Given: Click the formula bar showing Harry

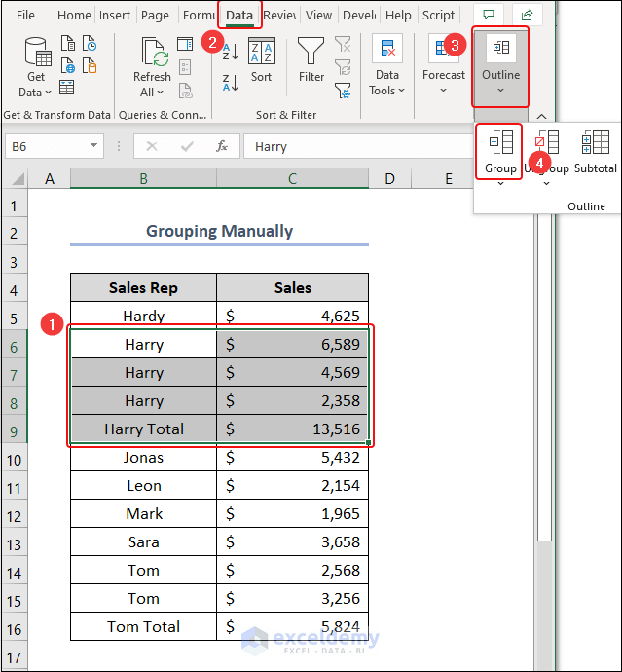Looking at the screenshot, I should pos(358,146).
